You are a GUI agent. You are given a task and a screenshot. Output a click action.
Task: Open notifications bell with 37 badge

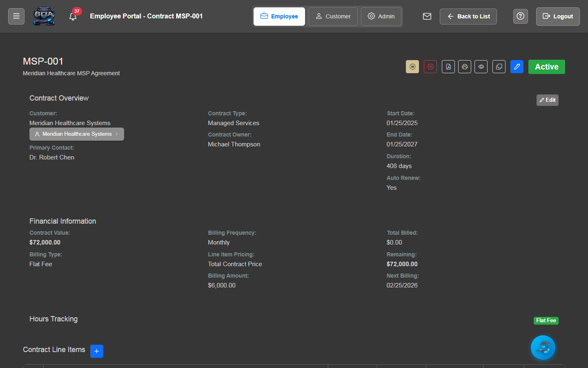coord(73,16)
